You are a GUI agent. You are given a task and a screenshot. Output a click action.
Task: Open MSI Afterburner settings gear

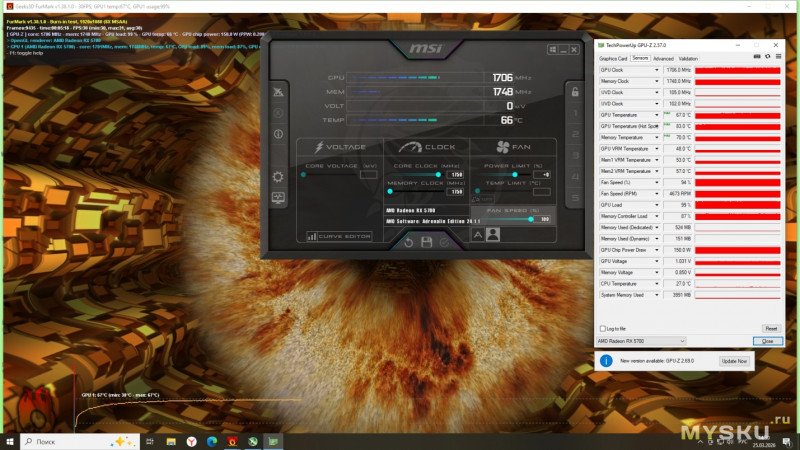tap(278, 177)
